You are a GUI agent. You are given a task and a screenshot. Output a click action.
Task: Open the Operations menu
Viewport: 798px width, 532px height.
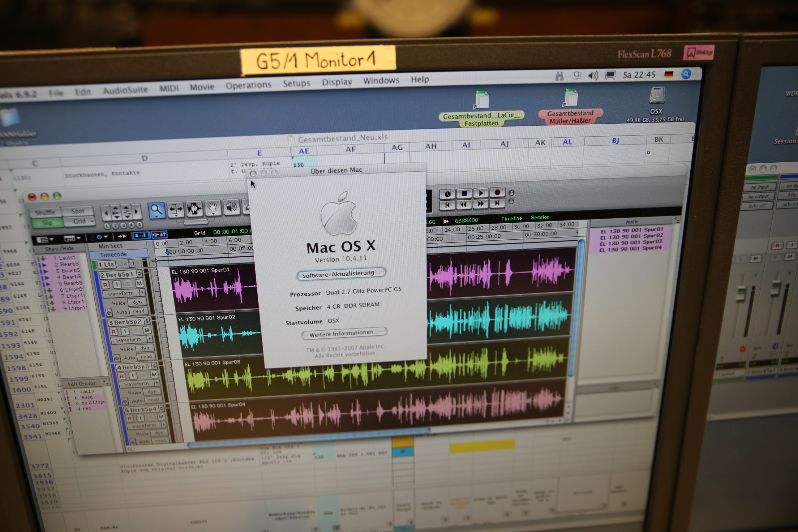248,85
